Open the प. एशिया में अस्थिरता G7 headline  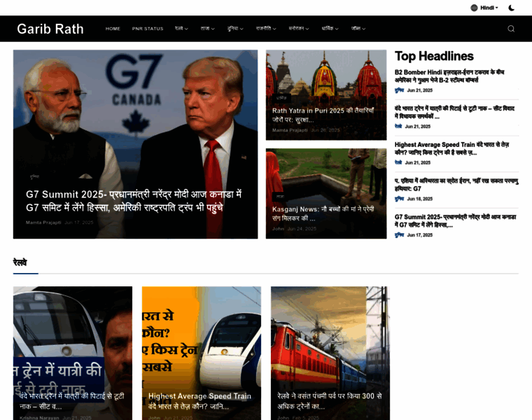(456, 185)
